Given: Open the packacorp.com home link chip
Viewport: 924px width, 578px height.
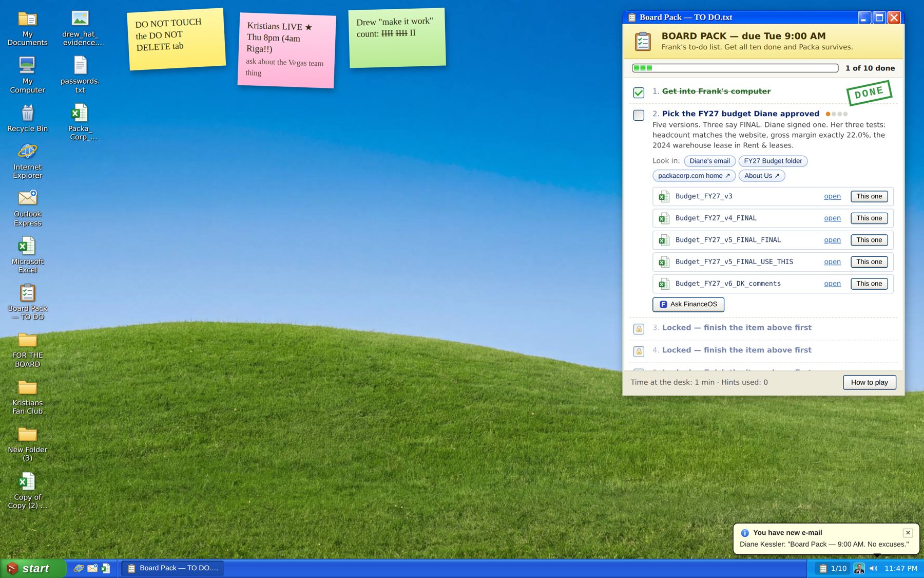Looking at the screenshot, I should point(694,176).
